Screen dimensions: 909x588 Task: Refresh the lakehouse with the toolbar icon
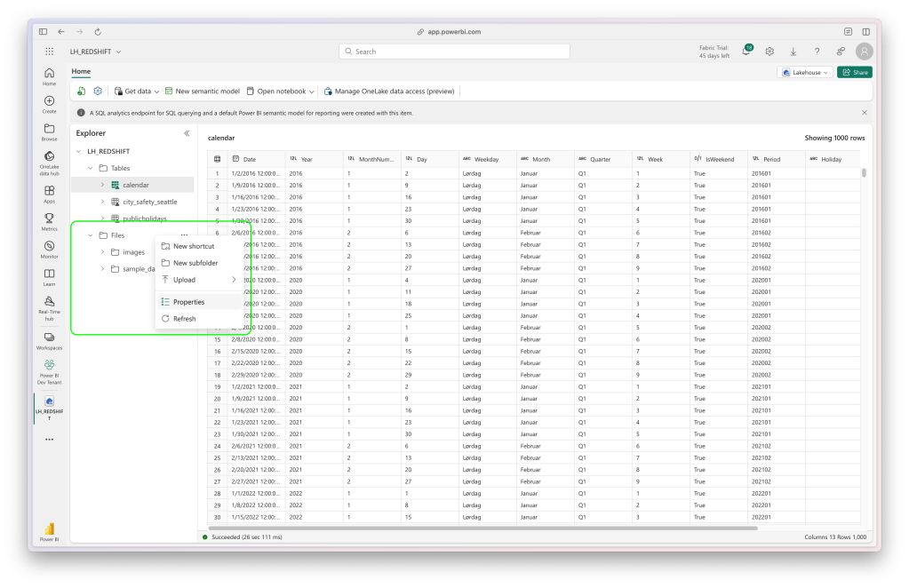(81, 91)
